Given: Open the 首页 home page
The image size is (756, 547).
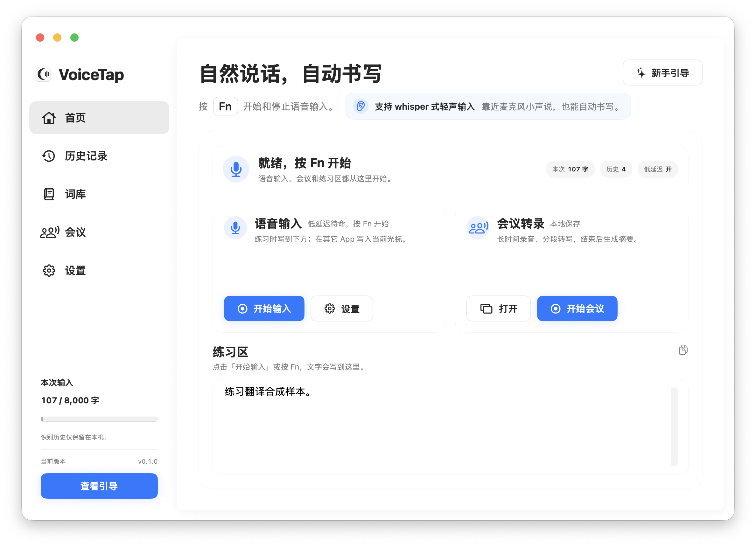Looking at the screenshot, I should click(x=99, y=118).
